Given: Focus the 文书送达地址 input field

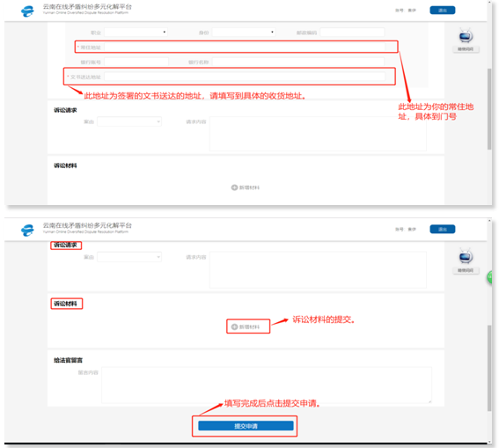Looking at the screenshot, I should 245,77.
